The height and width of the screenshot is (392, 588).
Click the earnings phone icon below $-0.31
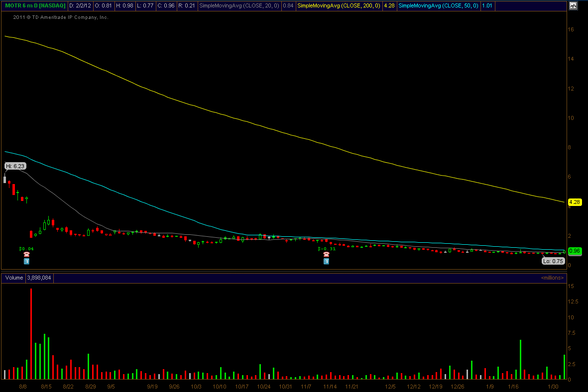click(x=326, y=255)
